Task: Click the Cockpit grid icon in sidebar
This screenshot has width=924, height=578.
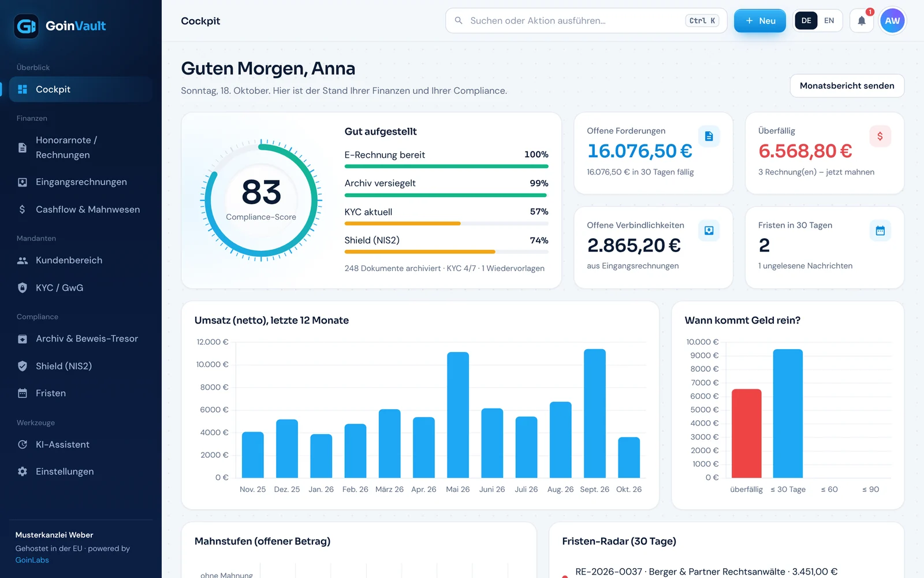Action: click(x=23, y=89)
